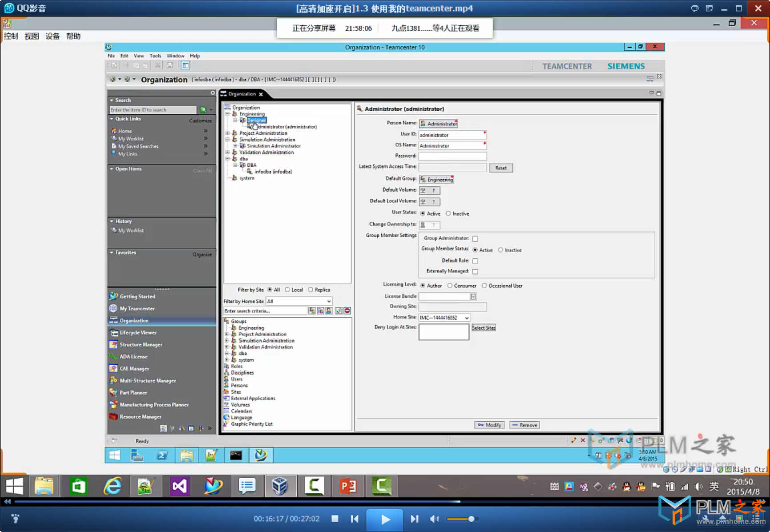Click the Remove button

(524, 425)
